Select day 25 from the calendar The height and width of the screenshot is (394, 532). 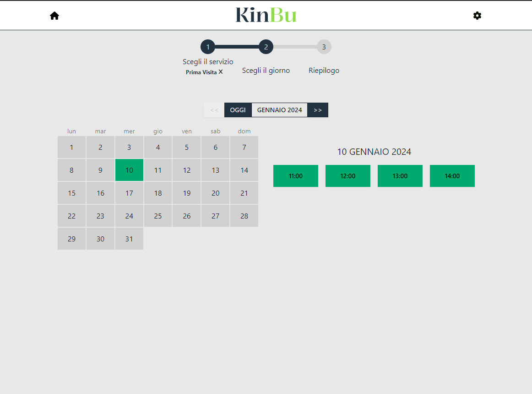click(158, 216)
